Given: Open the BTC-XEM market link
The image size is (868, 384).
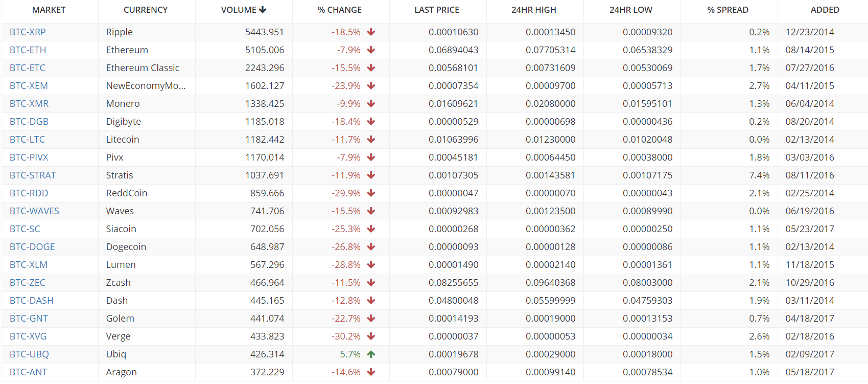Looking at the screenshot, I should point(29,86).
